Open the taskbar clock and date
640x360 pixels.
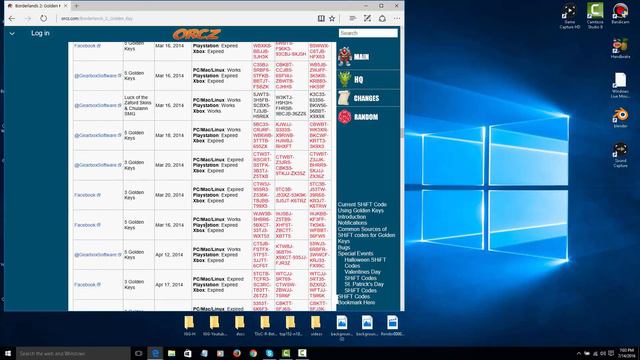tap(627, 353)
